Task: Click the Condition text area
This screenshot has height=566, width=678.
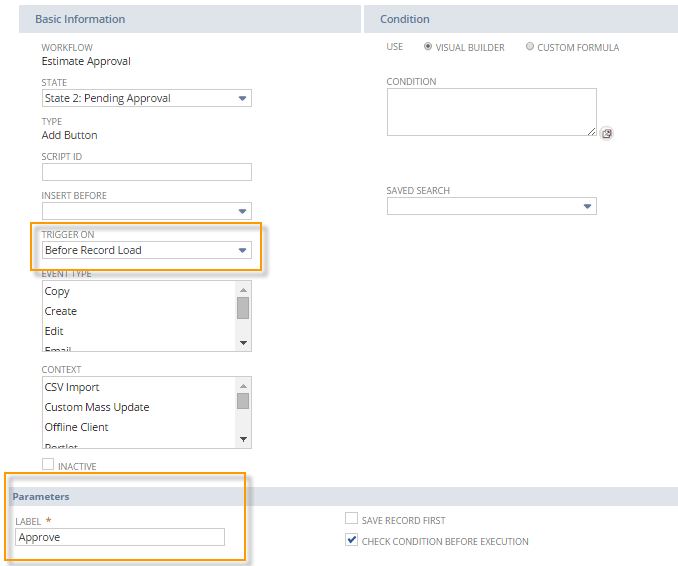Action: point(492,112)
